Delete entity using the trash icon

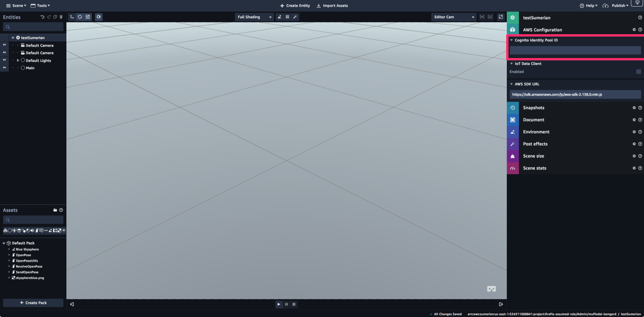coord(61,17)
